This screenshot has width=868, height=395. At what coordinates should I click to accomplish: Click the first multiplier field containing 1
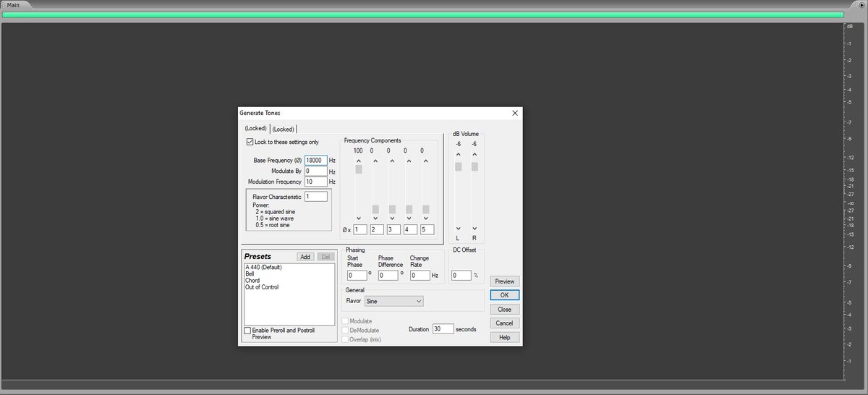point(360,230)
